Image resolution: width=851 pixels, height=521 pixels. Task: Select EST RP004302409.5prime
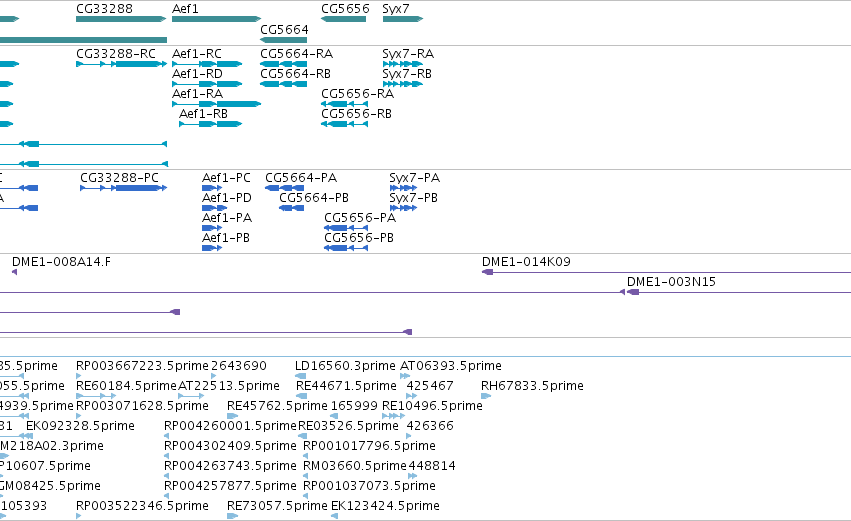click(x=167, y=456)
